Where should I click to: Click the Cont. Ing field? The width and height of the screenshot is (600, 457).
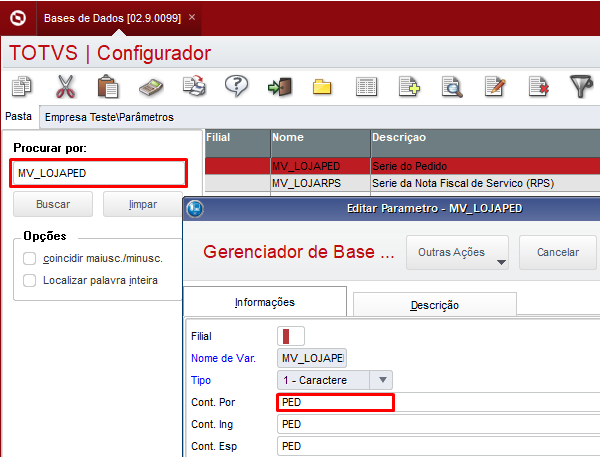tap(439, 424)
